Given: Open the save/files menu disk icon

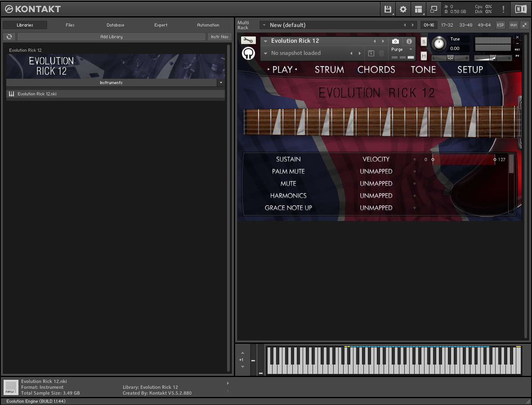Looking at the screenshot, I should pos(388,9).
